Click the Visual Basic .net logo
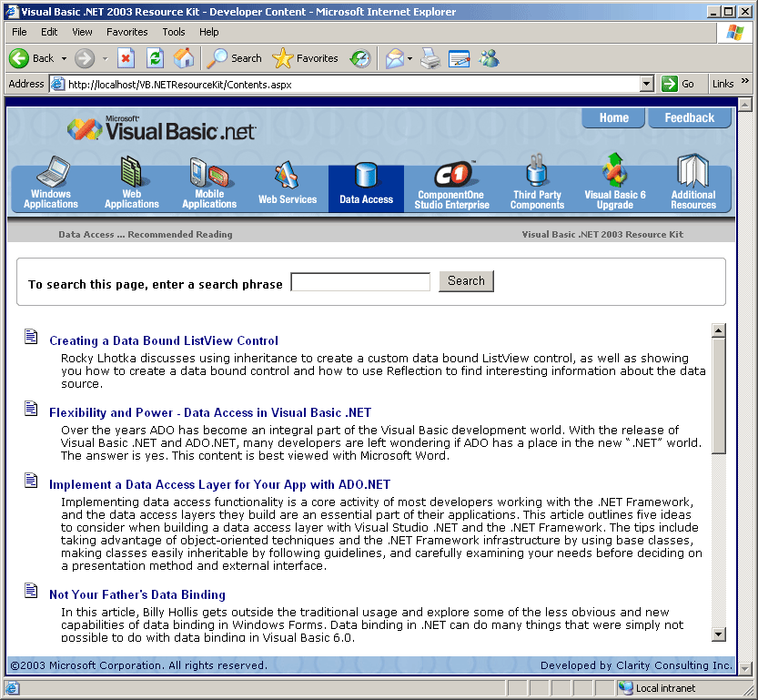The image size is (758, 700). pyautogui.click(x=161, y=129)
